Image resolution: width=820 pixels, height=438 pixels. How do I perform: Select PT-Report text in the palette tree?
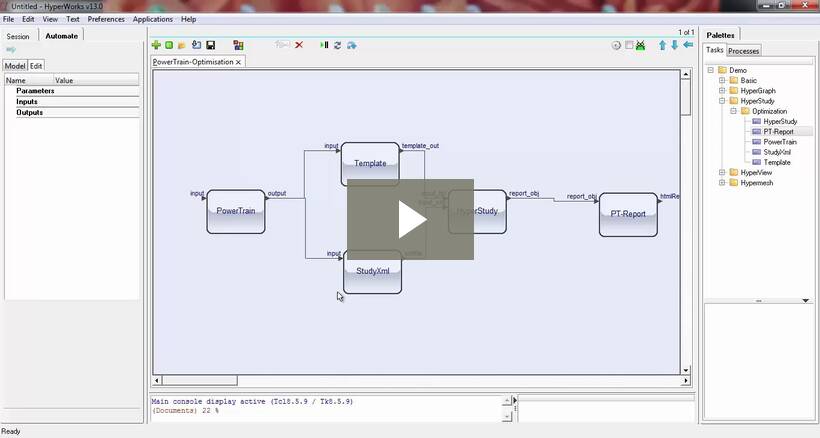coord(778,132)
